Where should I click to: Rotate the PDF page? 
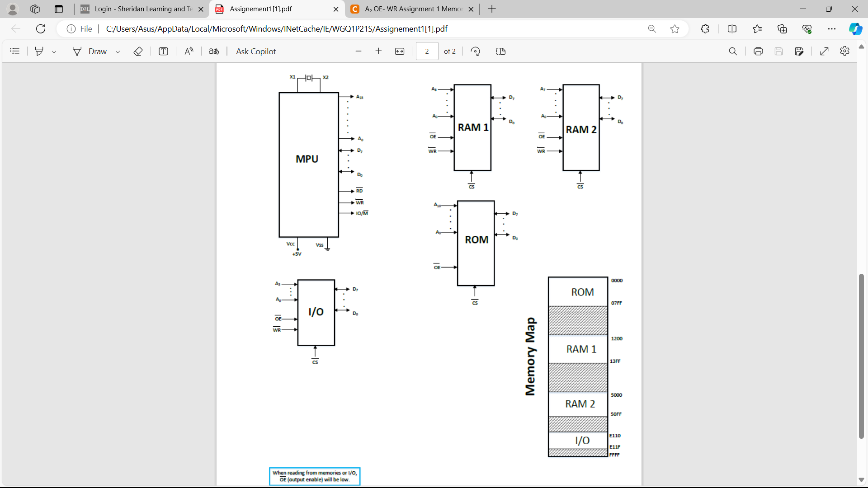475,51
